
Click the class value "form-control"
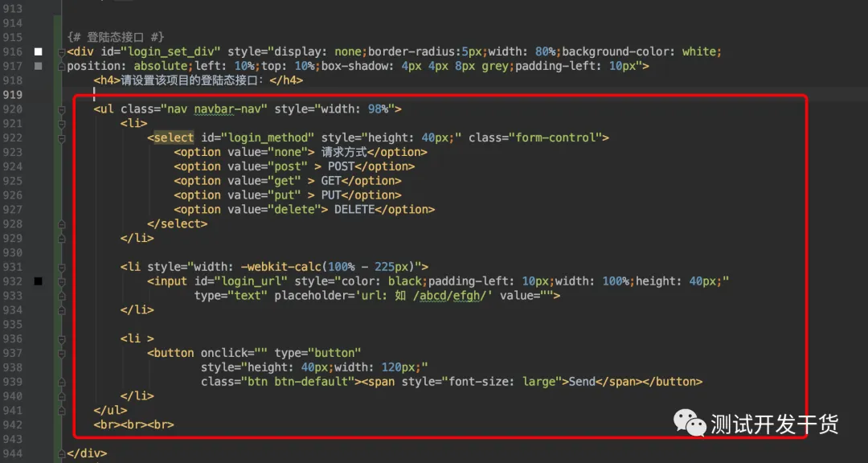click(x=556, y=138)
